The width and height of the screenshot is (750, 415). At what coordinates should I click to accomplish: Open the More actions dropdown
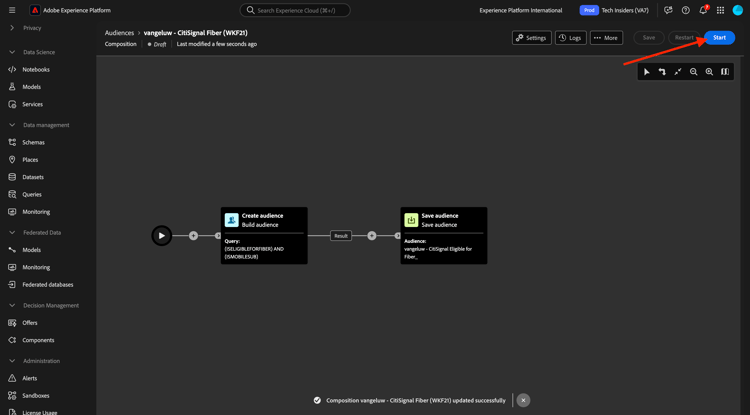[x=607, y=38]
